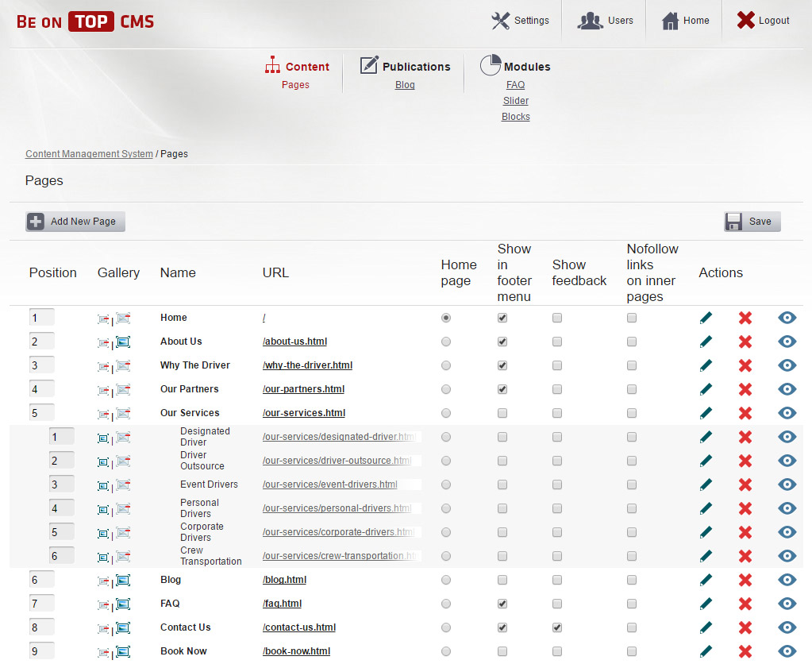The width and height of the screenshot is (812, 664).
Task: Open the Publications section
Action: pyautogui.click(x=405, y=66)
